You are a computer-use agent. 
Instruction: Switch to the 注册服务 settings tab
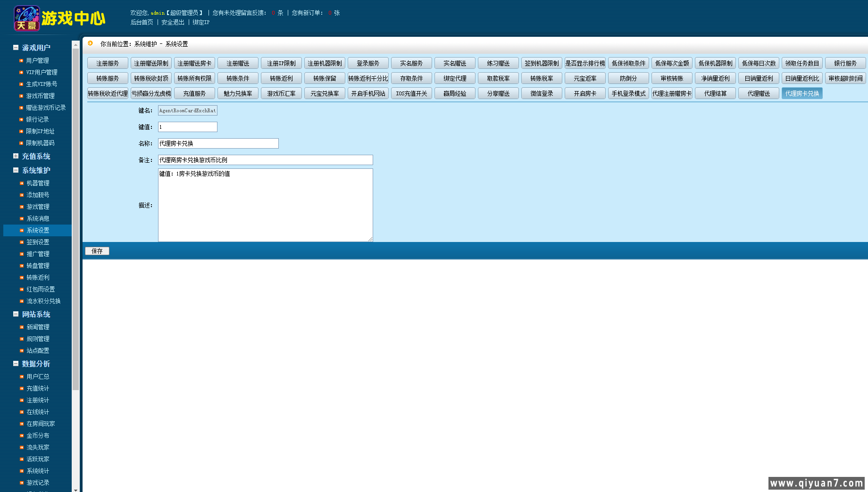coord(108,63)
